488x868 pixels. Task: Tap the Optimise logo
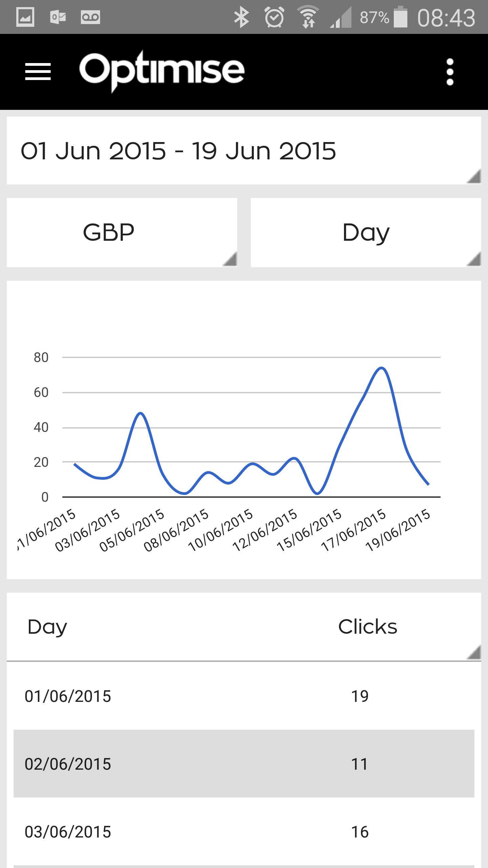(x=162, y=71)
